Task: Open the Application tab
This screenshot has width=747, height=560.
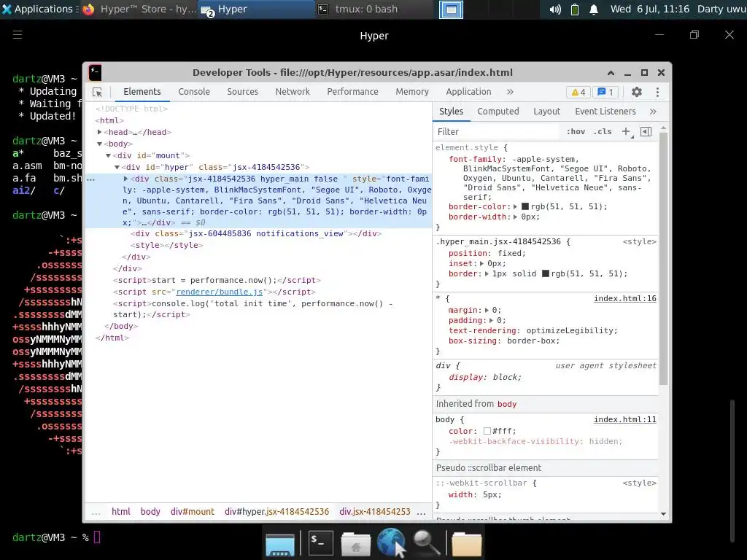Action: 468,92
